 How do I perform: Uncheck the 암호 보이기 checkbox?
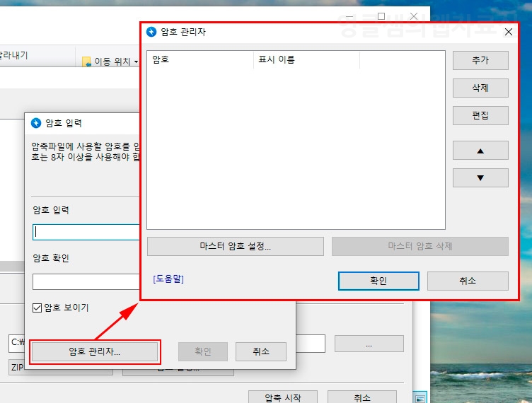click(x=37, y=308)
